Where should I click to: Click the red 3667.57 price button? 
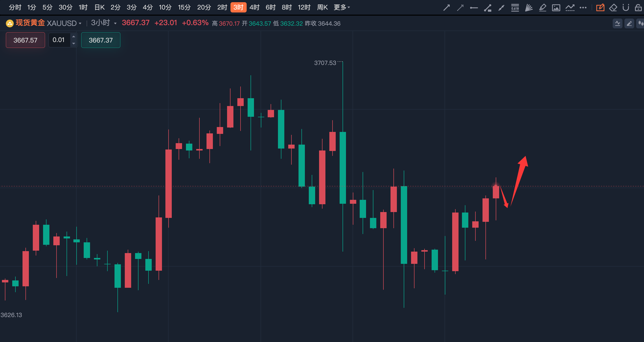tap(25, 40)
